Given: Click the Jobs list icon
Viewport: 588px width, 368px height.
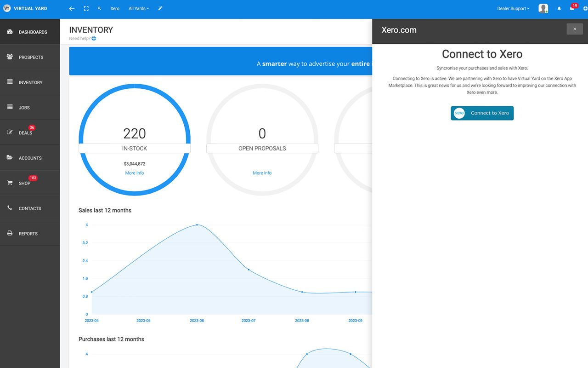Looking at the screenshot, I should point(10,107).
